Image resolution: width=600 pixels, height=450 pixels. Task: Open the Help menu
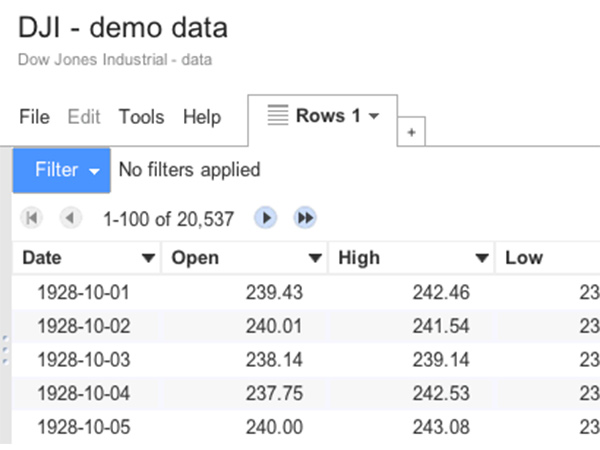[x=201, y=117]
